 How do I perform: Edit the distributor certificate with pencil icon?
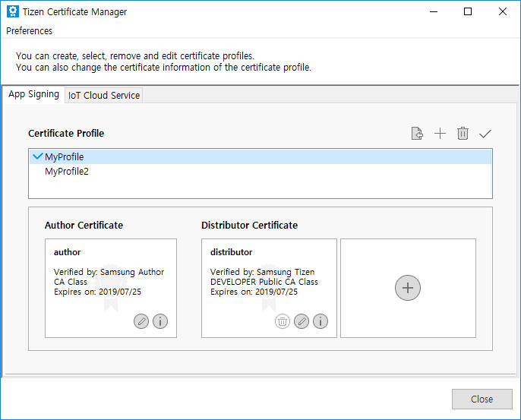[x=302, y=321]
